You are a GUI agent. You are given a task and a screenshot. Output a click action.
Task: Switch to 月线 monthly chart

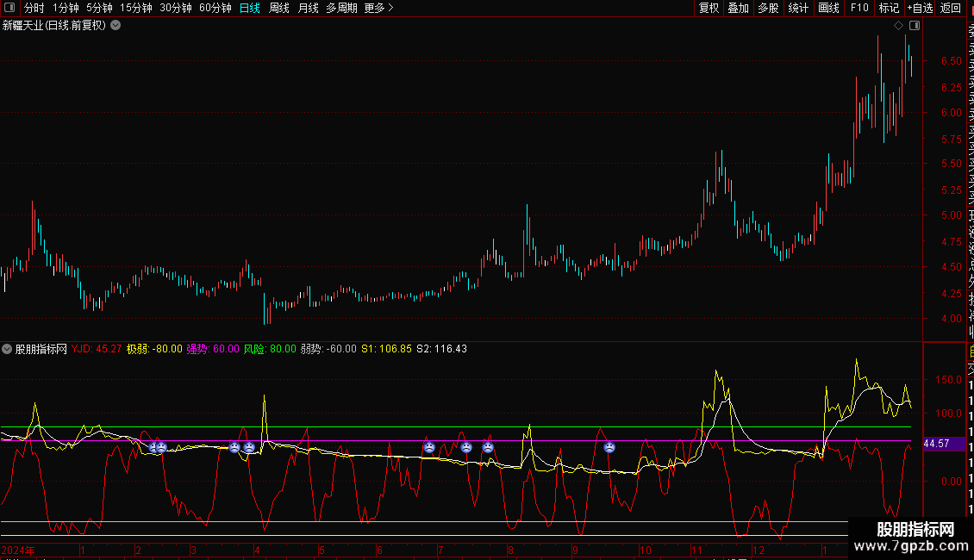[308, 8]
